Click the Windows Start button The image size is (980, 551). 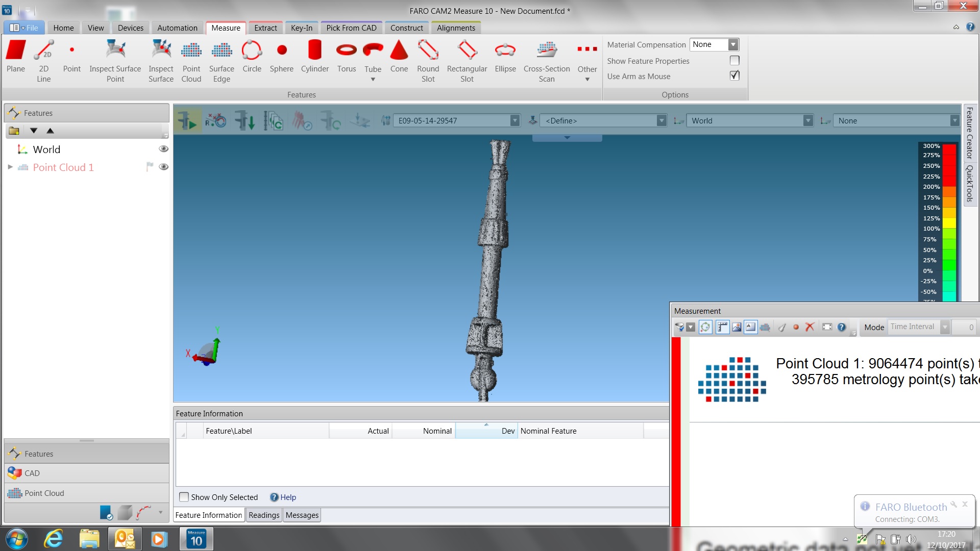pos(16,539)
